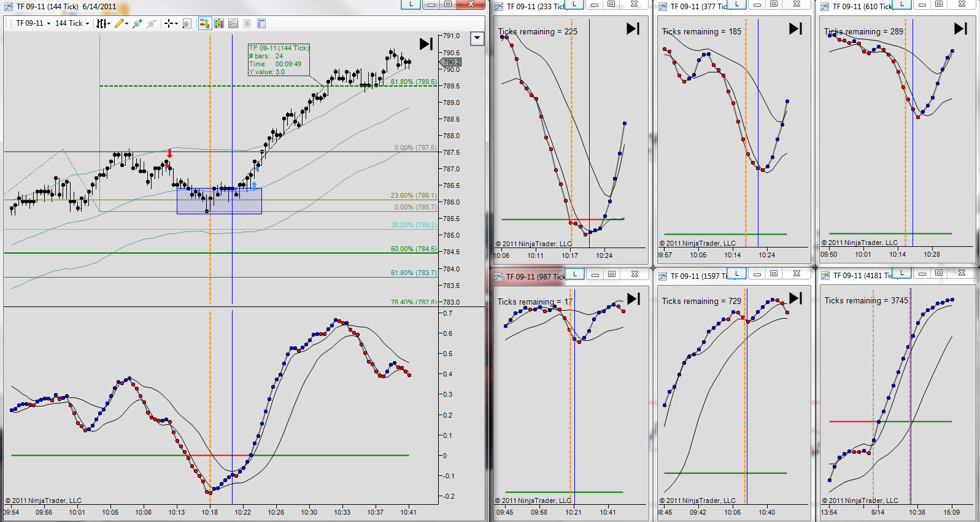Click the 144 Tick window title text
Viewport: 980px width, 522px height.
coord(66,6)
